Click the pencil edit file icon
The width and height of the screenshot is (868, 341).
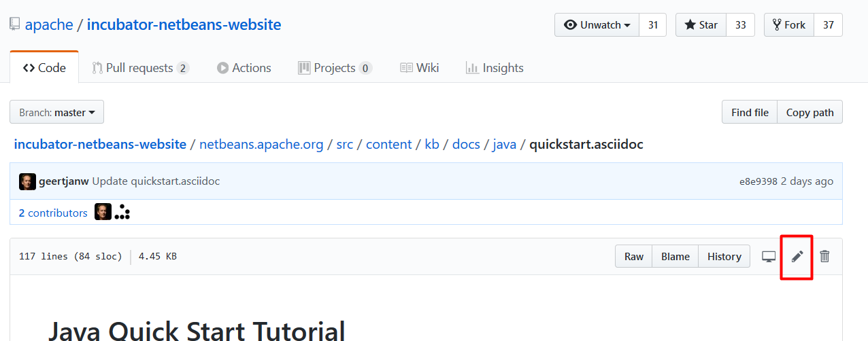click(x=797, y=256)
